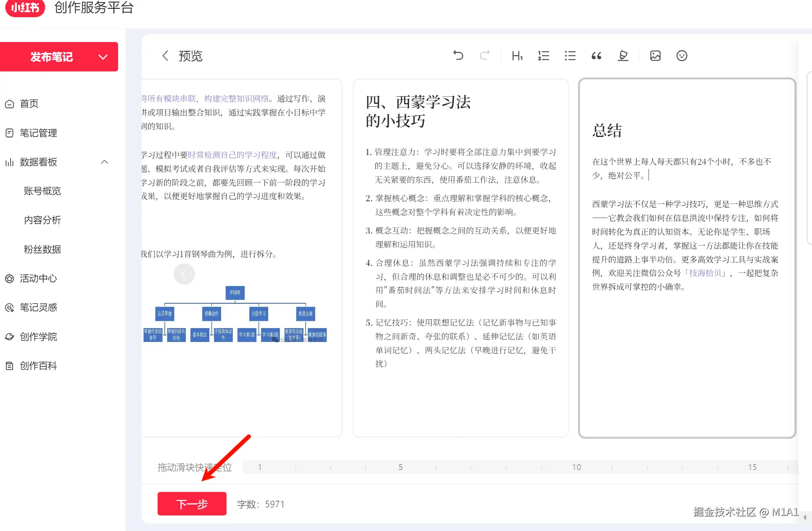Click the redo arrow icon

pos(485,55)
